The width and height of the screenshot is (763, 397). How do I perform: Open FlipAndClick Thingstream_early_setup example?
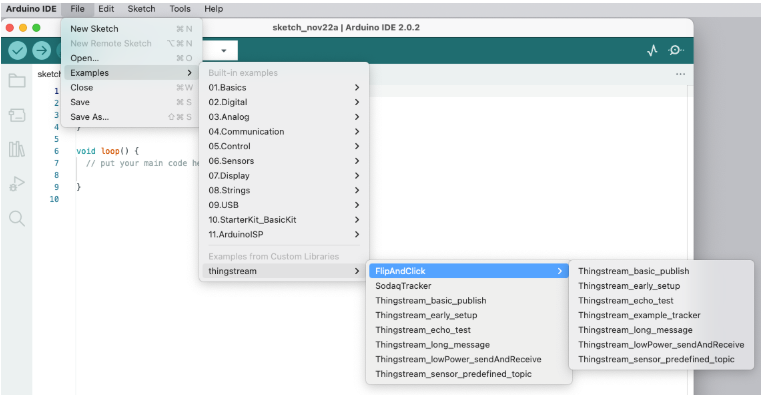coord(661,286)
